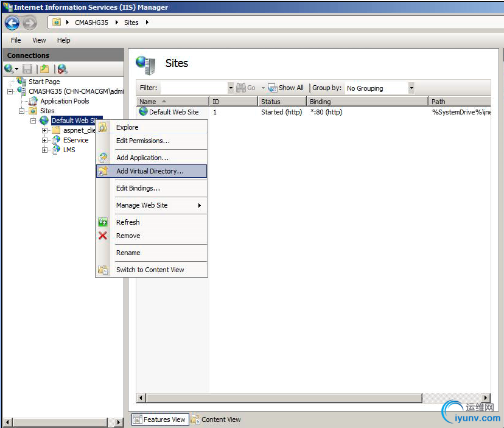
Task: Click the Default Web Site globe in tree
Action: [44, 121]
